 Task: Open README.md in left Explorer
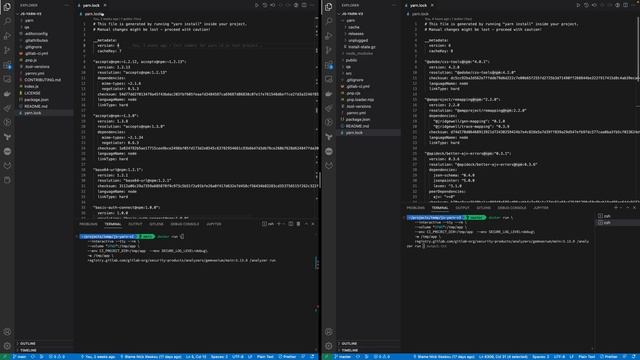[x=36, y=106]
